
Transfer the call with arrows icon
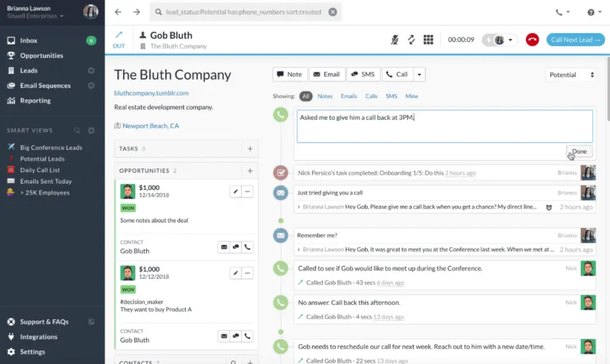411,40
